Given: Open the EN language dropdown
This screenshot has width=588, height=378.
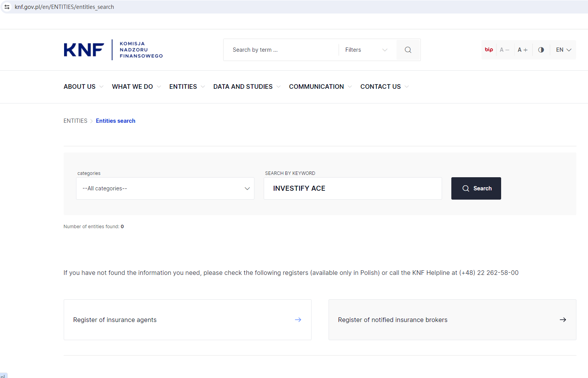Looking at the screenshot, I should (563, 50).
